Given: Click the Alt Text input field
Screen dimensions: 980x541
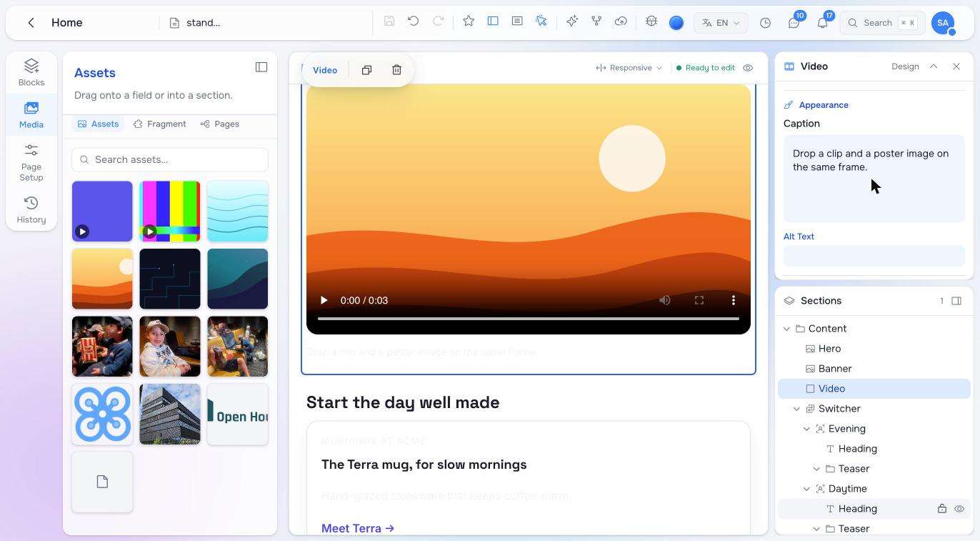Looking at the screenshot, I should [874, 256].
